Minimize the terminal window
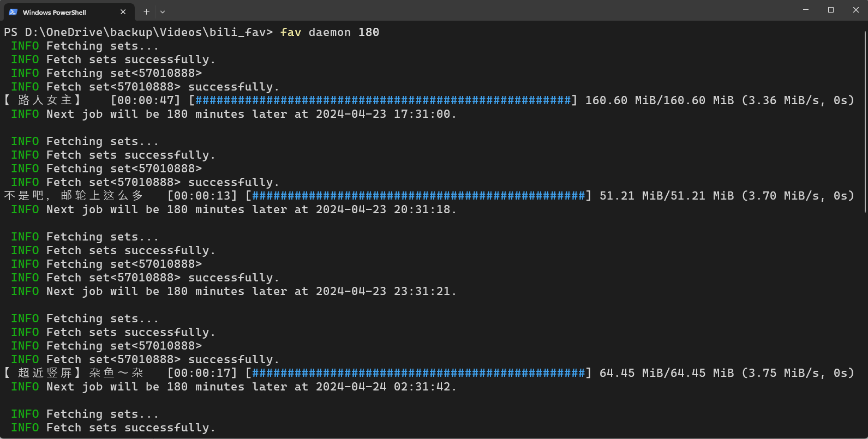 click(x=806, y=10)
